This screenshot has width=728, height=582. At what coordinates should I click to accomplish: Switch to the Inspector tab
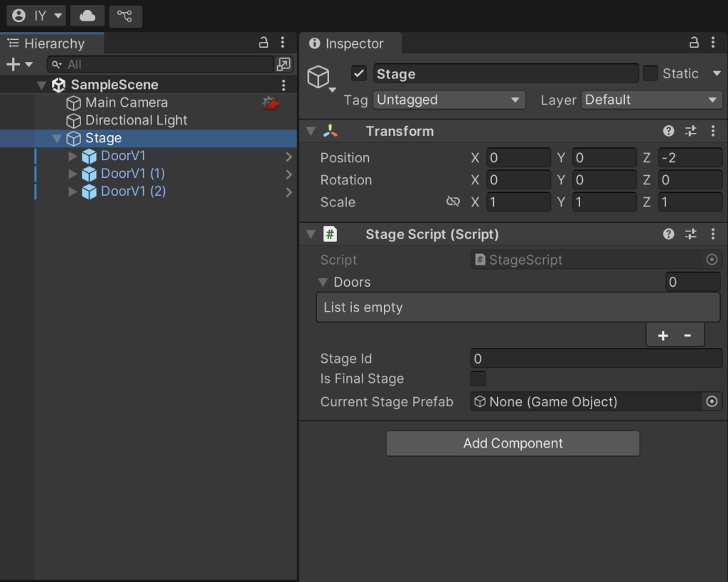[x=351, y=43]
